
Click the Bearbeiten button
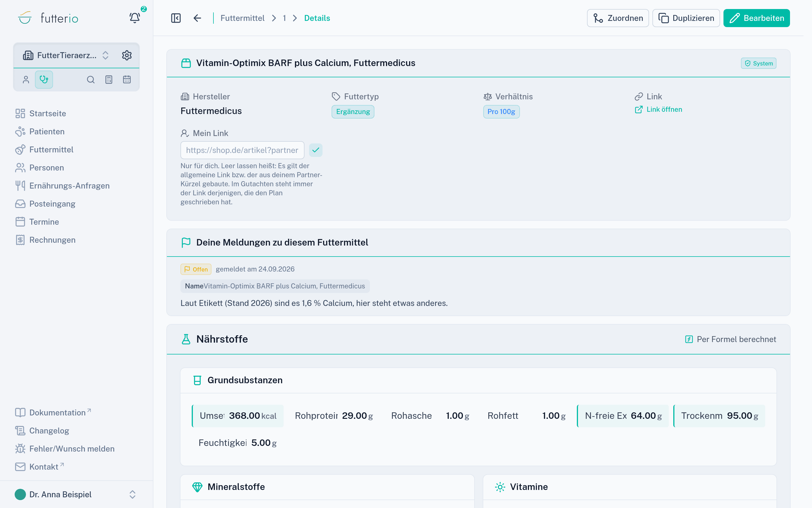click(756, 18)
